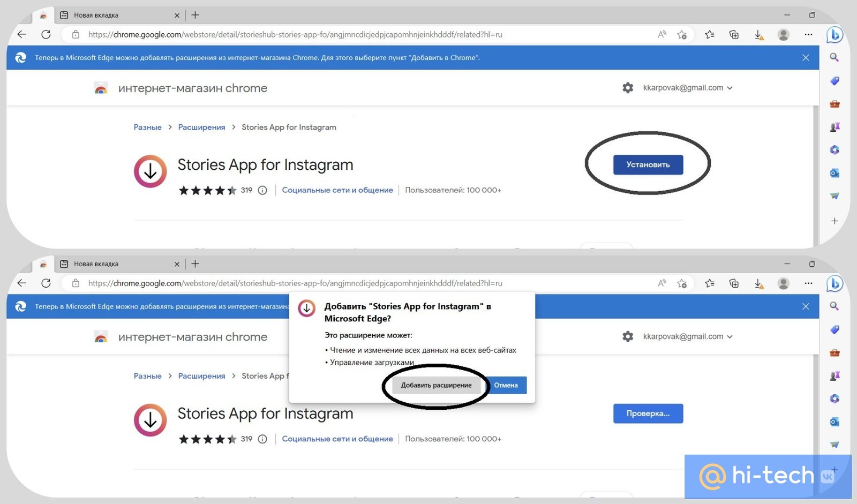The image size is (857, 504).
Task: Close the Новая вкладка tab in lower window
Action: click(177, 264)
